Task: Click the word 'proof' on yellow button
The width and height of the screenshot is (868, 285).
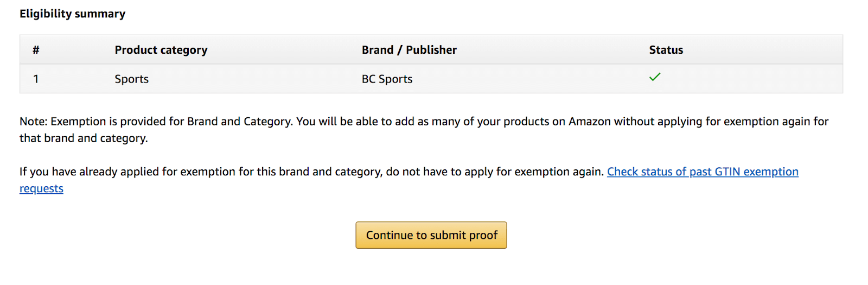Action: point(483,236)
